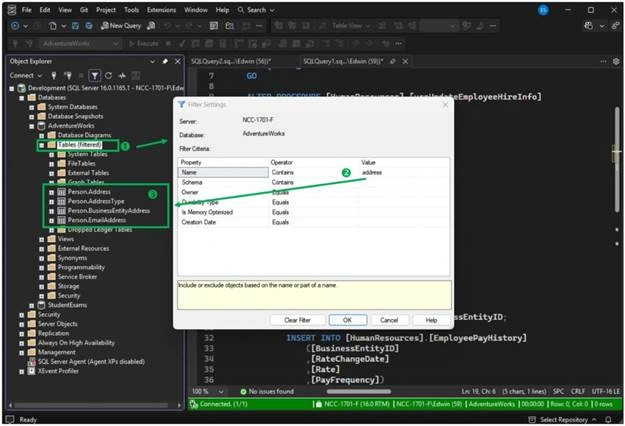Click the Save icon in main toolbar
Screen dimensions: 625x426
75,26
